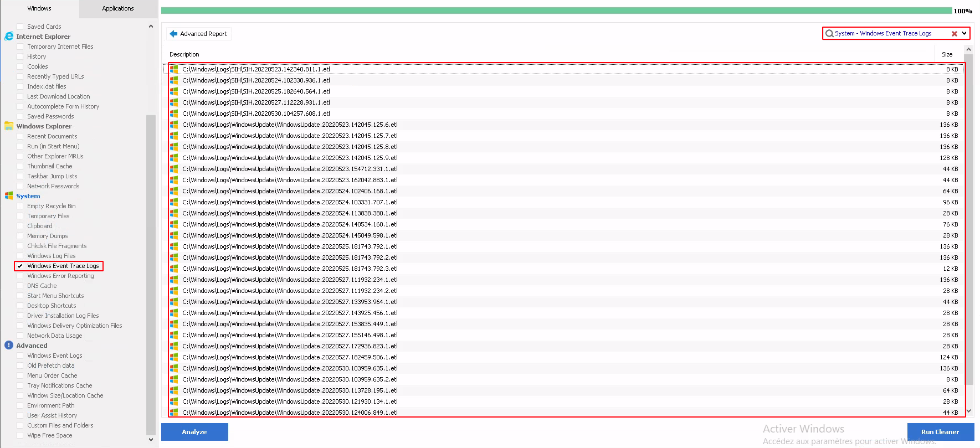Click the icon for WindowsUpdate.20220523.154712.331.1.etl
This screenshot has height=448, width=980.
[x=174, y=169]
